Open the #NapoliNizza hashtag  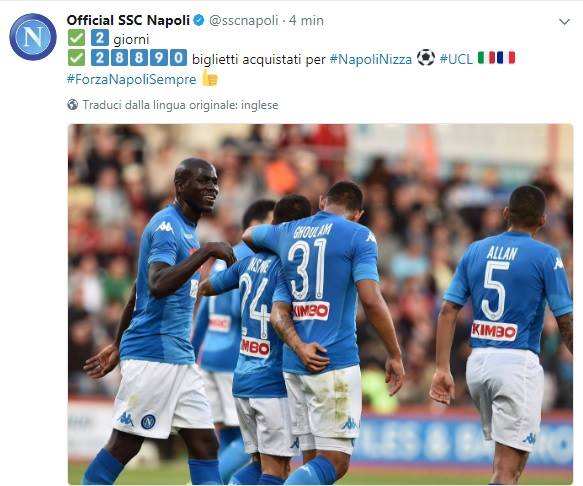[371, 59]
